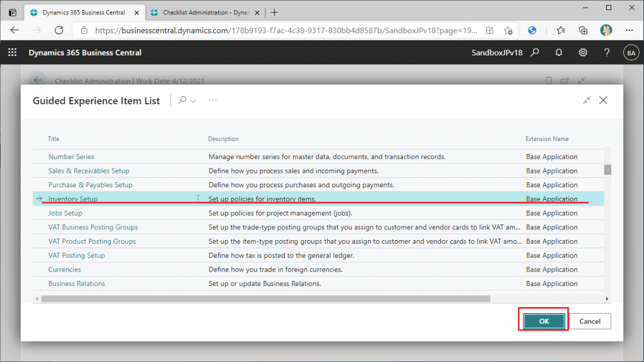Viewport: 644px width, 362px height.
Task: Click the horizontal scrollbar right arrow
Action: [x=607, y=299]
